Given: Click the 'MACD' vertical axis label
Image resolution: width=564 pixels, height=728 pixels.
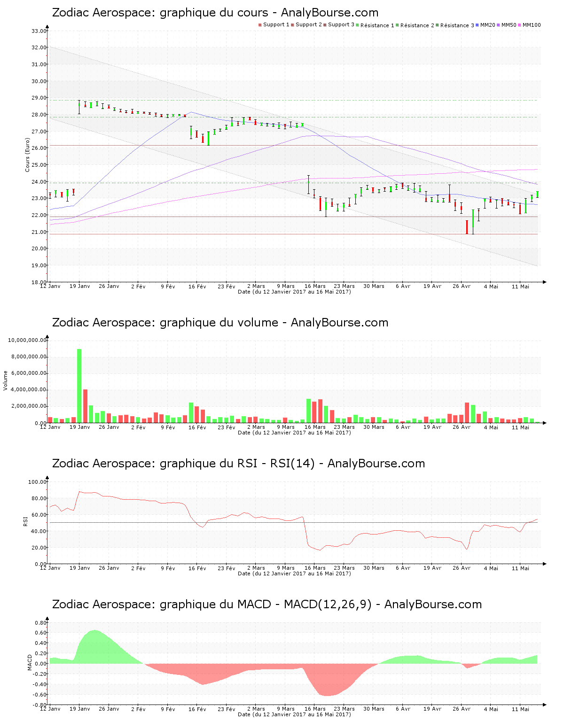Looking at the screenshot, I should pyautogui.click(x=30, y=662).
